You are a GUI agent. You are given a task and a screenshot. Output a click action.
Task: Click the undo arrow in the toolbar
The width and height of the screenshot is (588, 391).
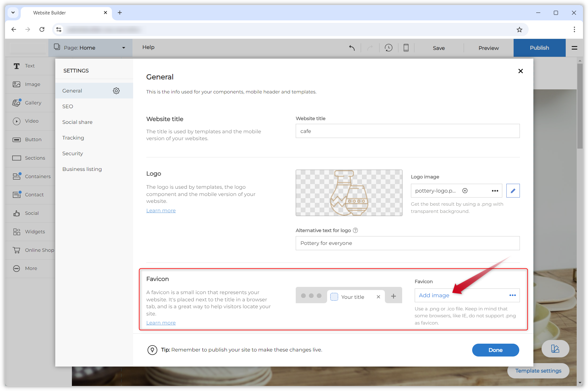coord(352,48)
